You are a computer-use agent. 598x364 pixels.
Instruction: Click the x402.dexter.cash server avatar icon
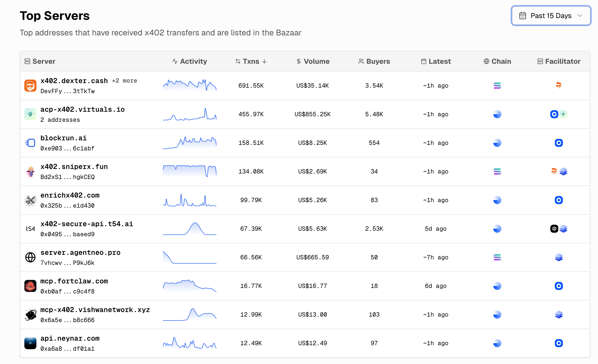pyautogui.click(x=30, y=86)
